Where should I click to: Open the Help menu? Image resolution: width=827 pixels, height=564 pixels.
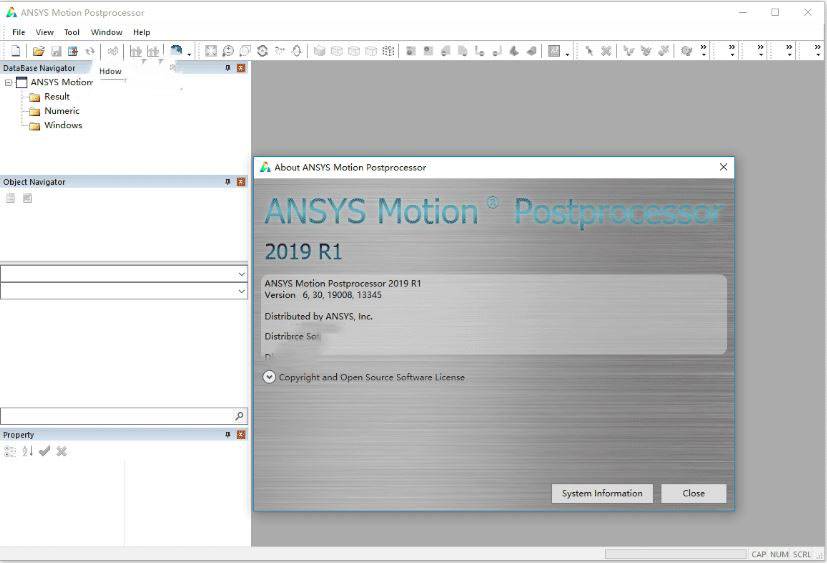coord(141,32)
